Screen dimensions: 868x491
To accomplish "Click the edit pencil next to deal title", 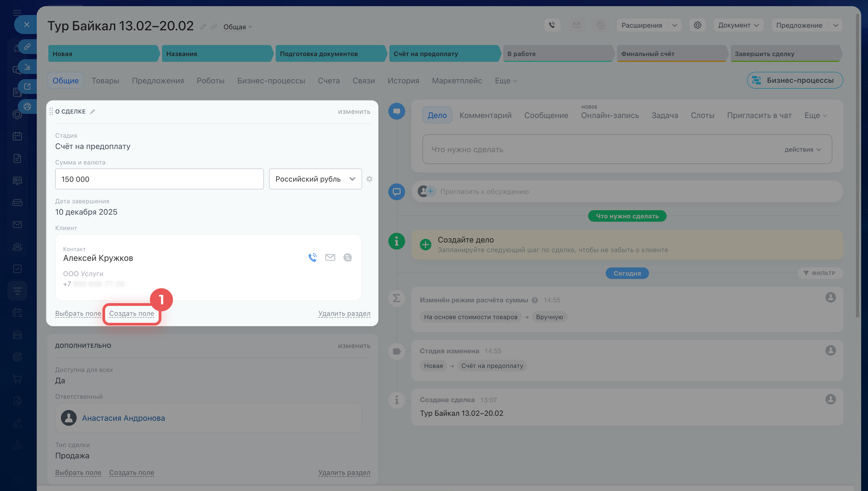I will 203,27.
